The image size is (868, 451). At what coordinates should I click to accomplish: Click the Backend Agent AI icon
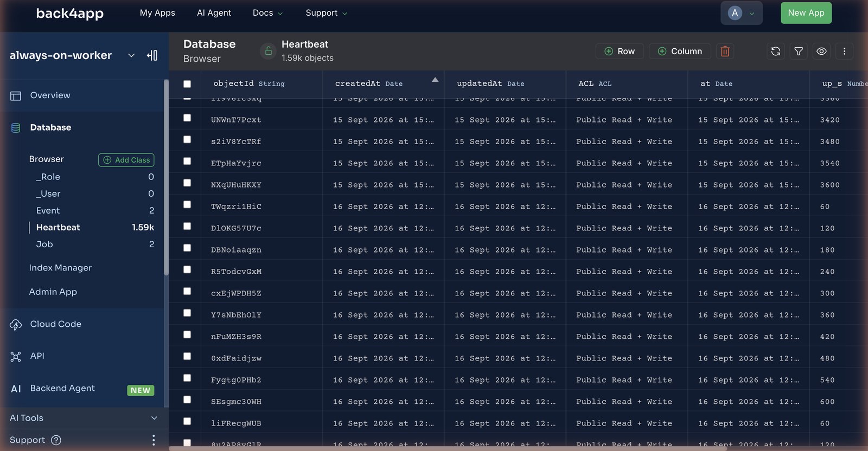[x=16, y=389]
